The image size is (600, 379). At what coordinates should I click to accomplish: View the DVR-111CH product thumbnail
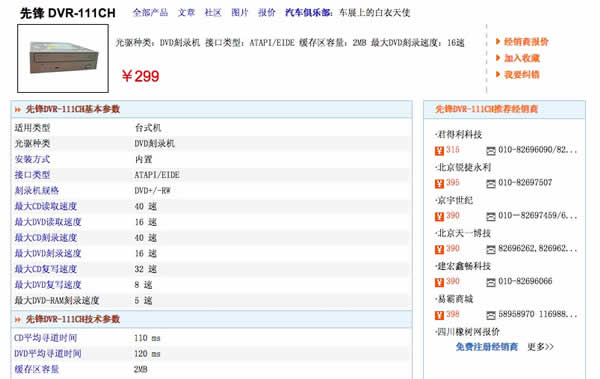point(63,59)
